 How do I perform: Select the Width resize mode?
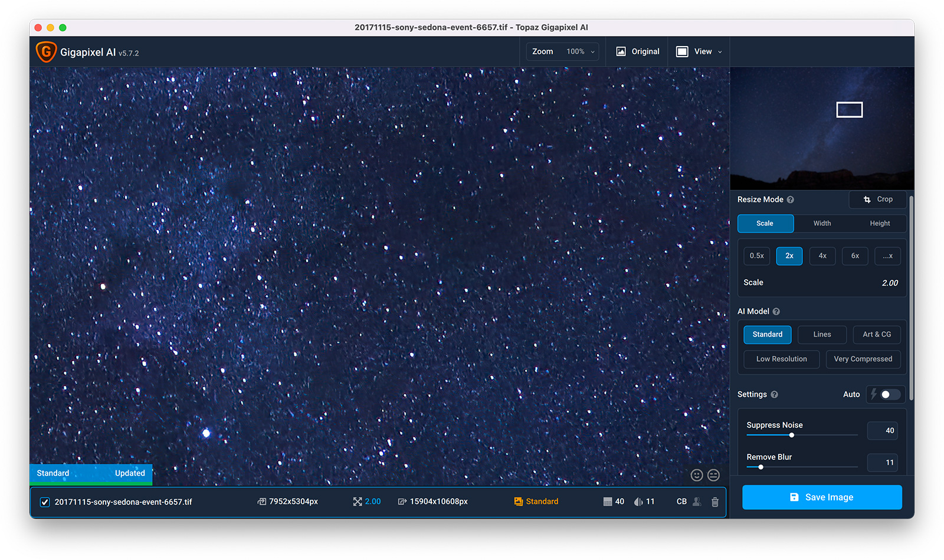821,223
